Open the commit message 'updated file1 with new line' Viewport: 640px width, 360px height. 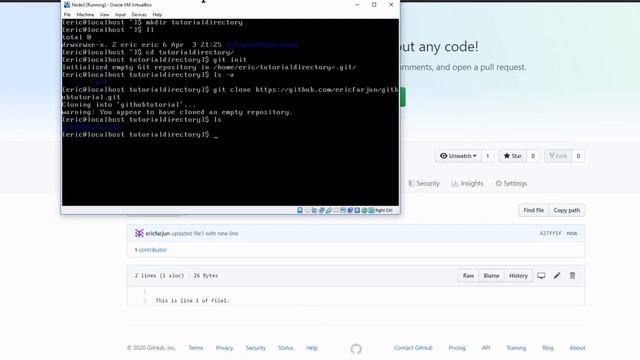pos(204,233)
